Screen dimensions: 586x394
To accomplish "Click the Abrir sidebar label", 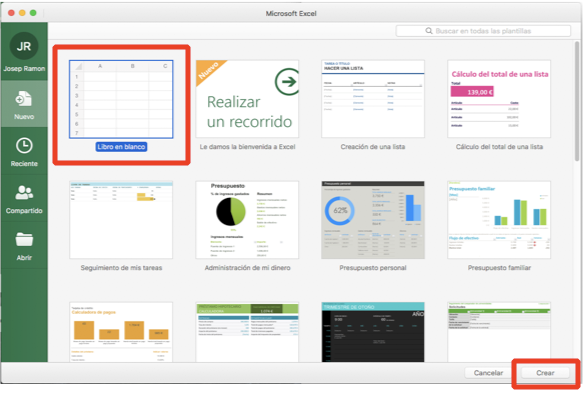I will coord(24,258).
